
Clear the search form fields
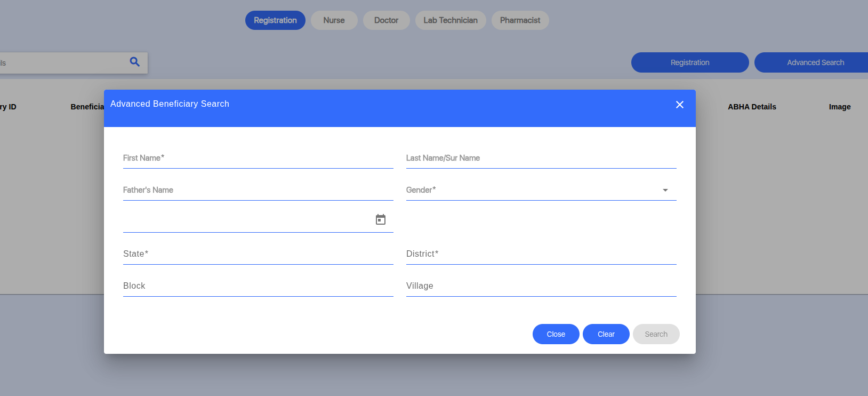tap(606, 334)
